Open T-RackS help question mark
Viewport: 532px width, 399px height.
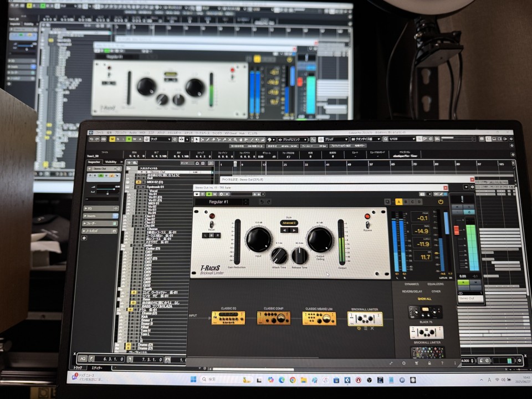[x=442, y=363]
